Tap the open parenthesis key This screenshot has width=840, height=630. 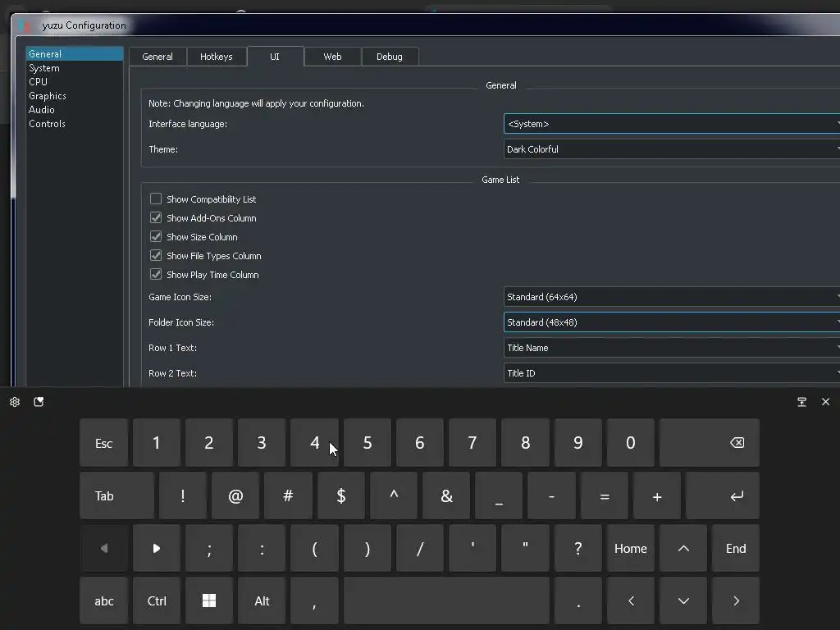point(314,548)
